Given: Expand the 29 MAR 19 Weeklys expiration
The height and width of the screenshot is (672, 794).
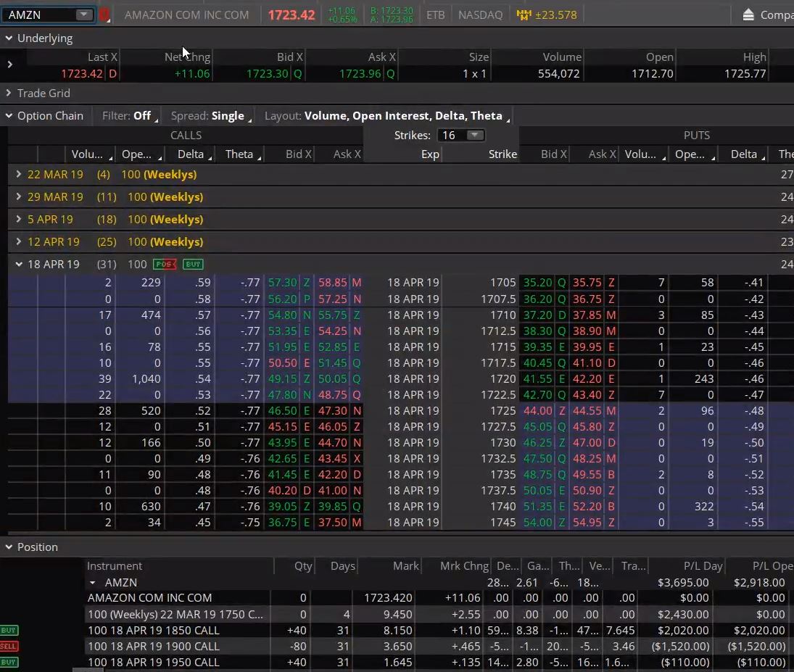Looking at the screenshot, I should [x=19, y=196].
